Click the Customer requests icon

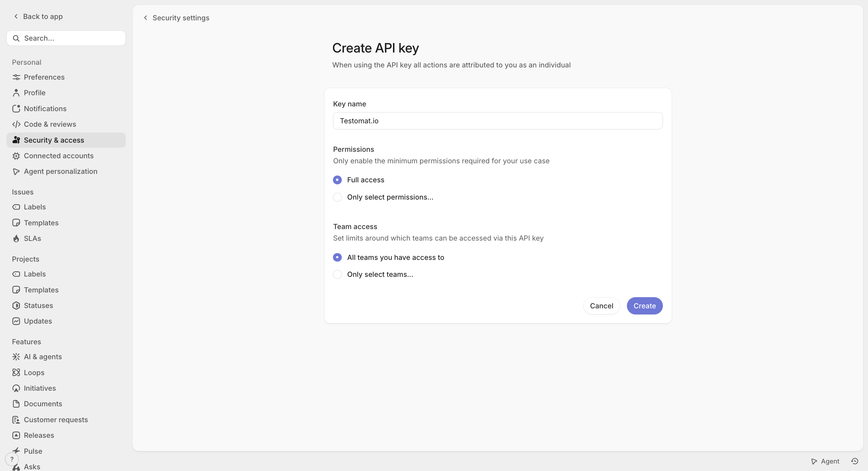tap(16, 420)
